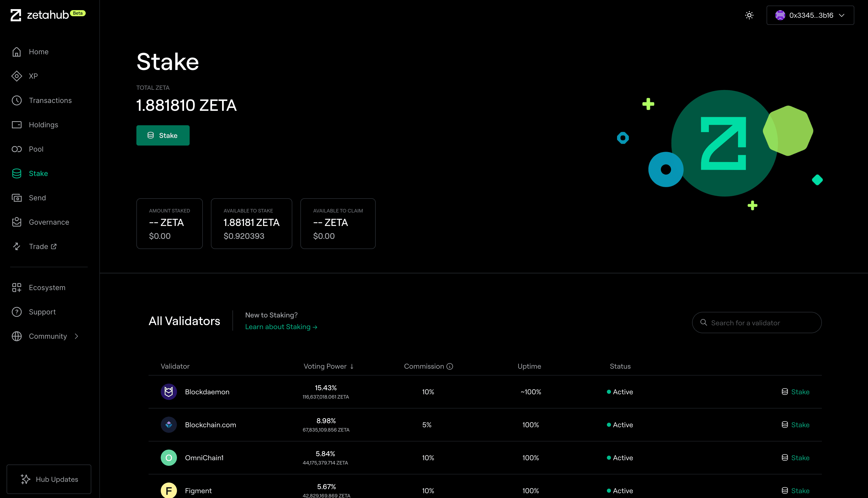Show Commission info tooltip icon
Viewport: 868px width, 498px height.
pyautogui.click(x=450, y=366)
